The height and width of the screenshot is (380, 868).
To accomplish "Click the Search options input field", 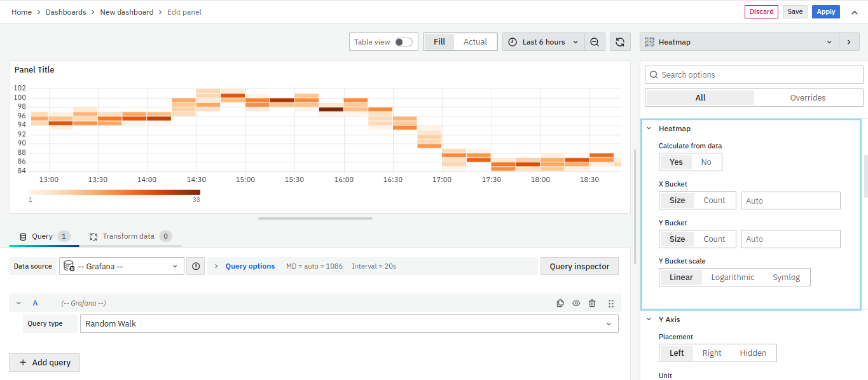I will (x=757, y=75).
